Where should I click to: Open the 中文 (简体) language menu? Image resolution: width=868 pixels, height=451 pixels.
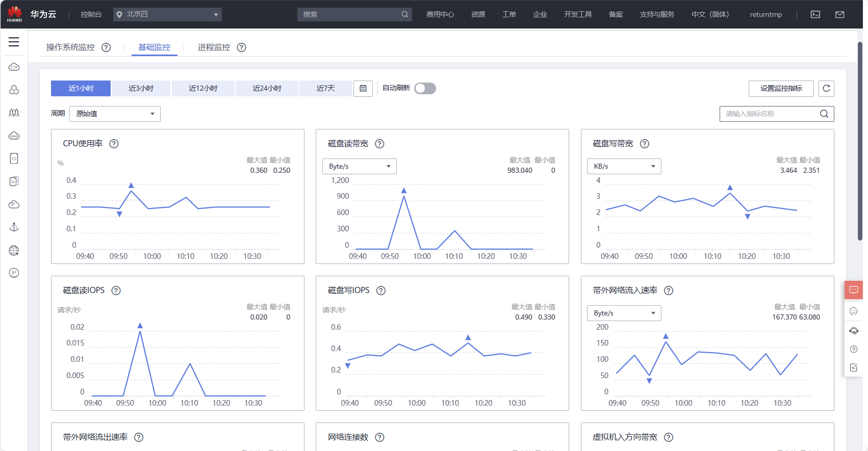(710, 14)
